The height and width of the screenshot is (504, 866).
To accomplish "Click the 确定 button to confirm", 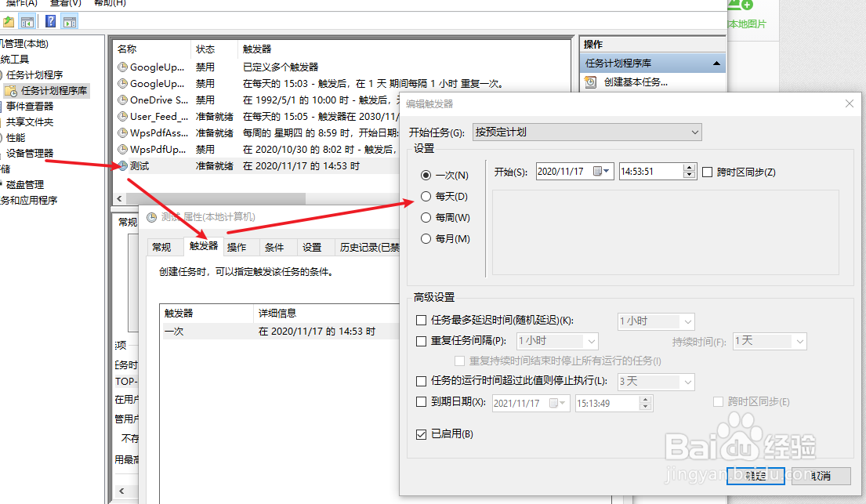I will pos(755,476).
